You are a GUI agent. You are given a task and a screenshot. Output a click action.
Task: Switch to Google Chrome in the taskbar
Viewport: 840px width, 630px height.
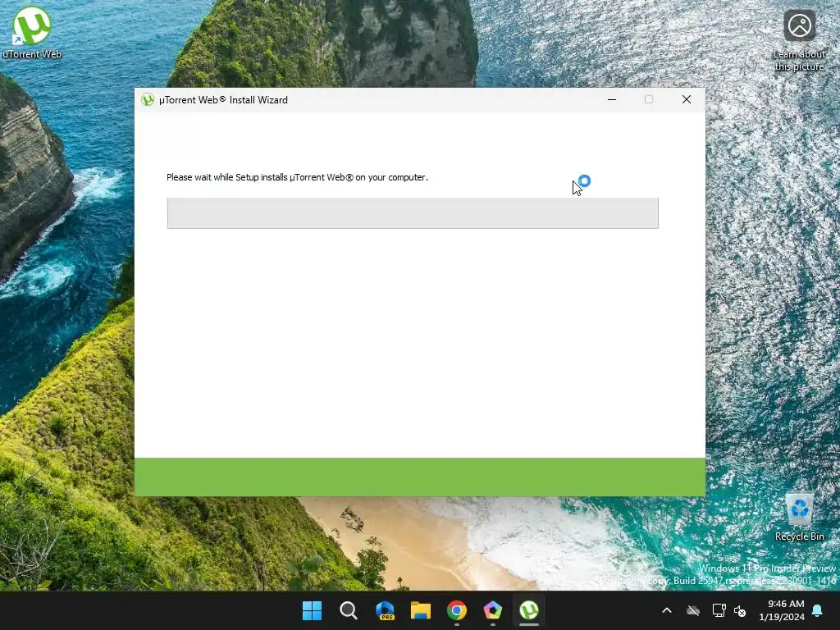[456, 610]
